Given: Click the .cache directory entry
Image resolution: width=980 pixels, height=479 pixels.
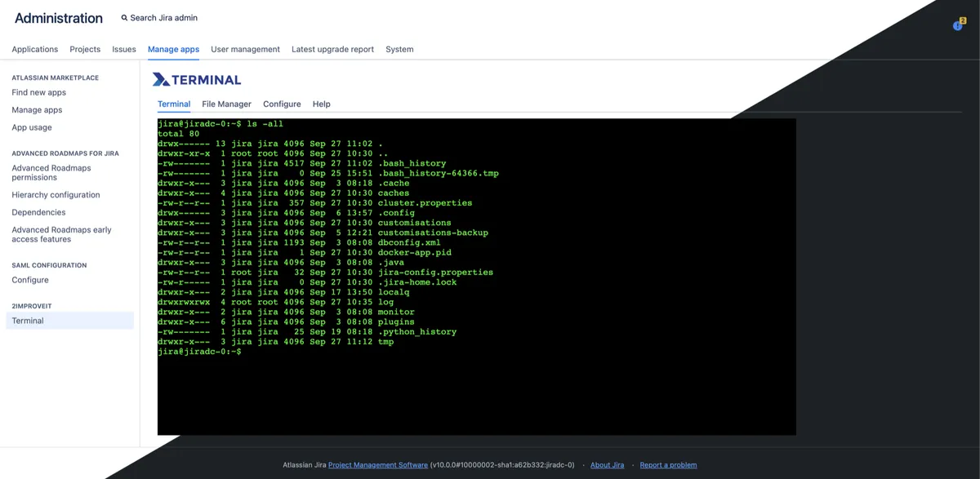Looking at the screenshot, I should [394, 184].
